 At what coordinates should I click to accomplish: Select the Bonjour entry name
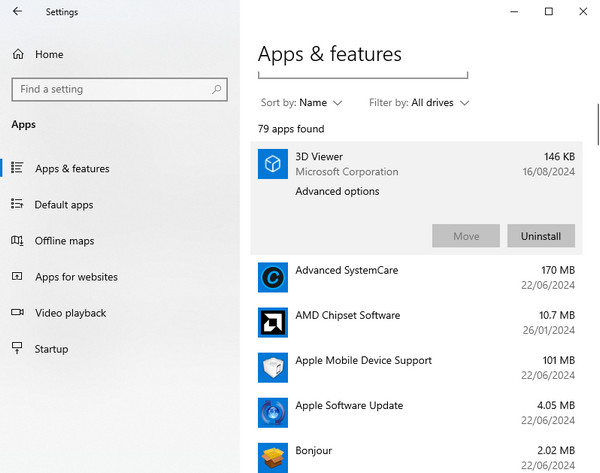(313, 451)
